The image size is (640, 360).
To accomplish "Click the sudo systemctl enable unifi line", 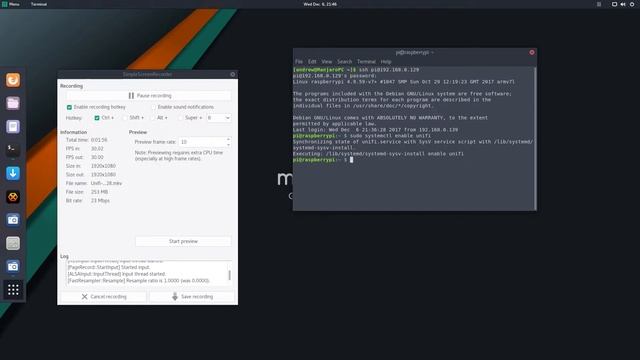I will pos(362,136).
